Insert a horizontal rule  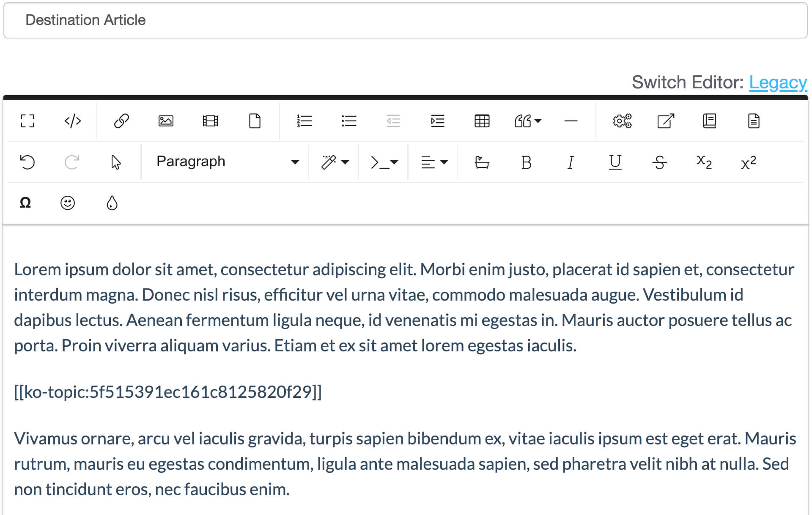571,121
